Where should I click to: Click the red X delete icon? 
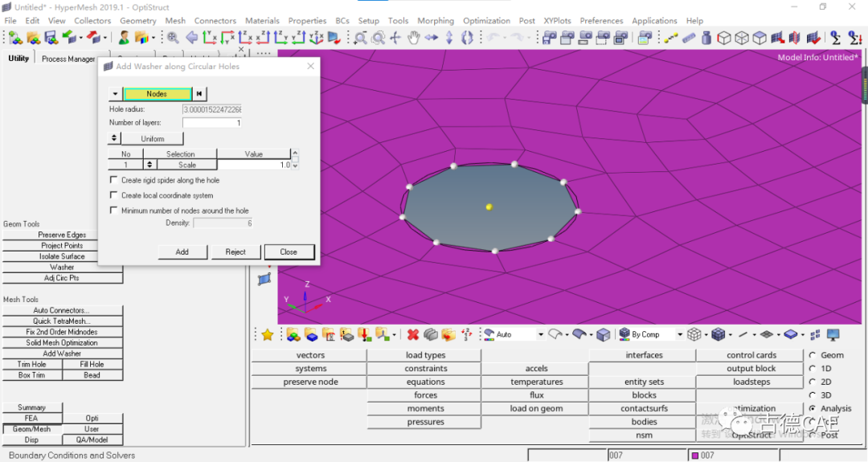pos(413,334)
